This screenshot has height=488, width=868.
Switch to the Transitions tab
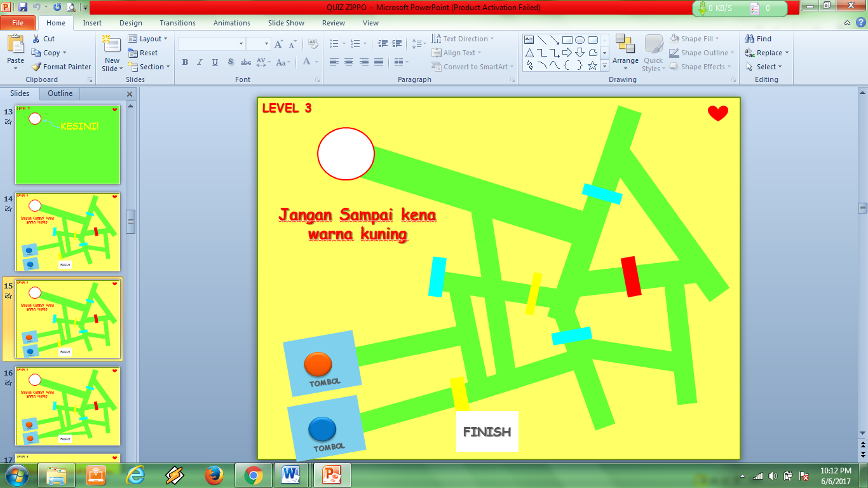coord(178,23)
